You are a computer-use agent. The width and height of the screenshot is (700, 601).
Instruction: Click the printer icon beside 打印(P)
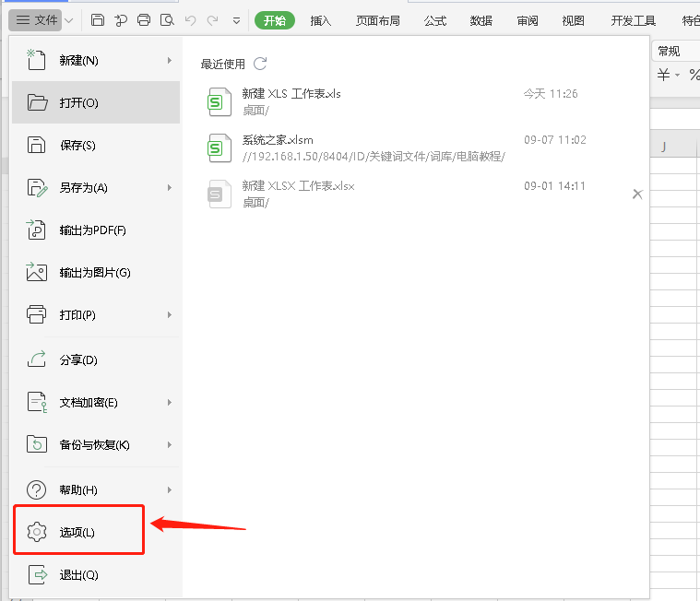pyautogui.click(x=36, y=314)
